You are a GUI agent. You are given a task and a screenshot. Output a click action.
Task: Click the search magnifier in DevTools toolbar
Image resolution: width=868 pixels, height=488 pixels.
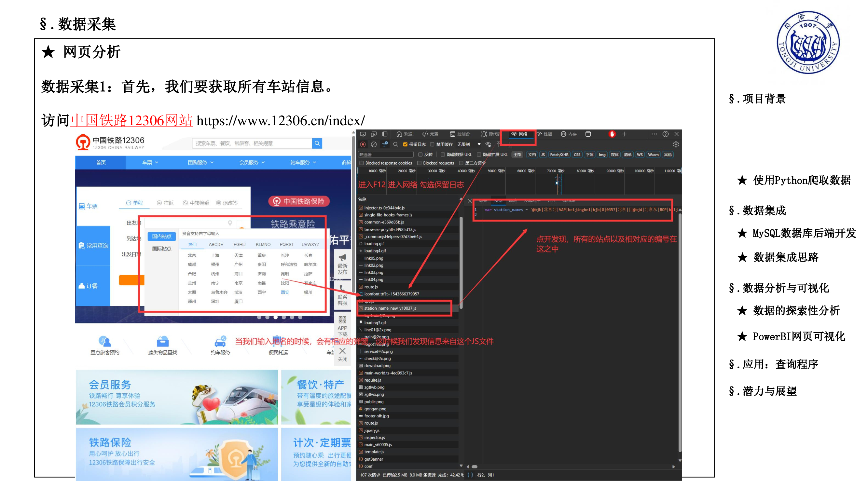click(395, 144)
